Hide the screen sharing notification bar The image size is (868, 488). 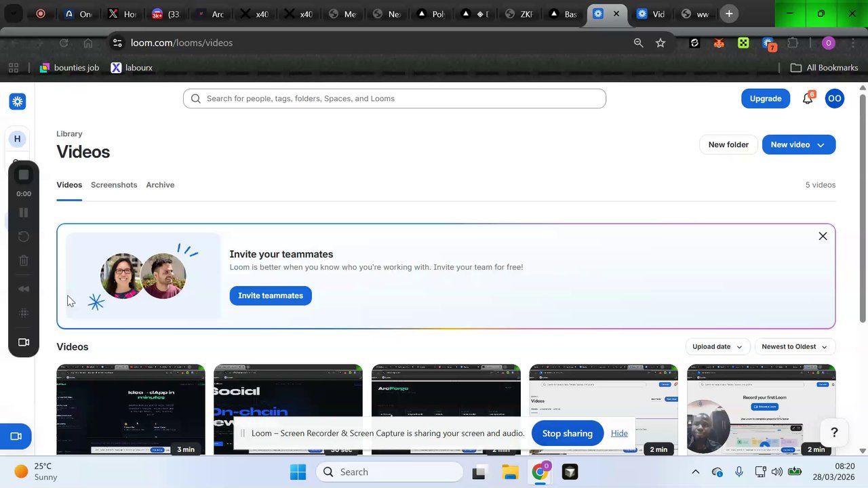619,433
